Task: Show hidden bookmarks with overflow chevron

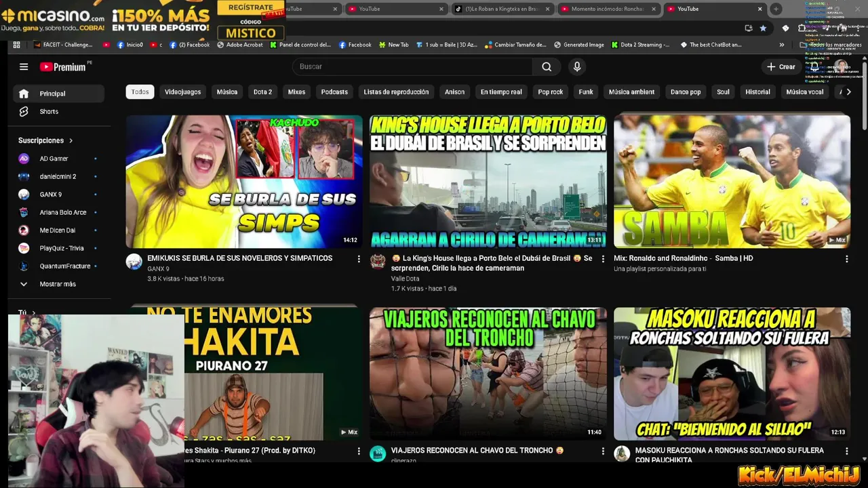Action: [782, 45]
